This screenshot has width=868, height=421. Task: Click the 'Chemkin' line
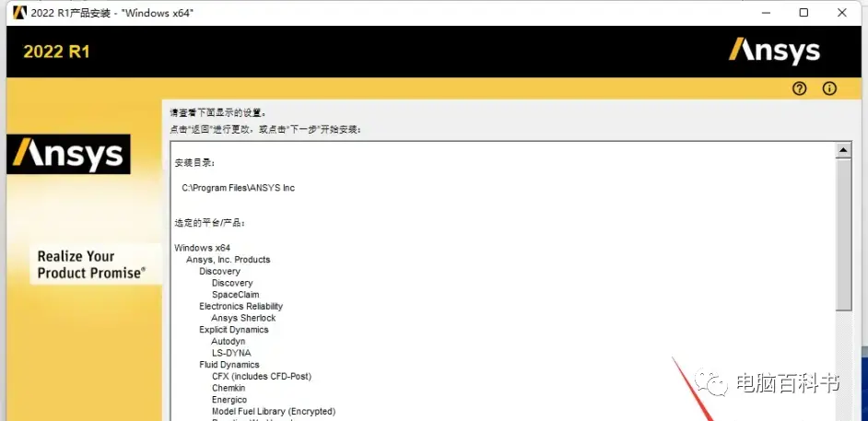click(229, 389)
